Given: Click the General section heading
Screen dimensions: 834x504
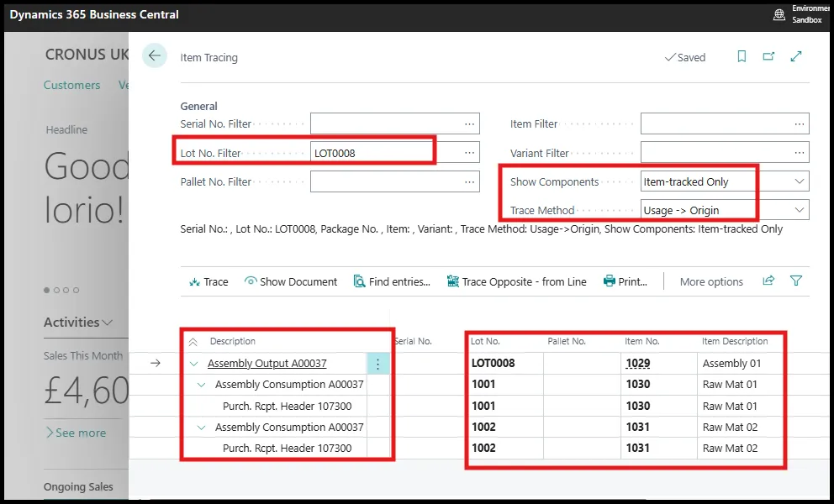Looking at the screenshot, I should click(x=198, y=106).
